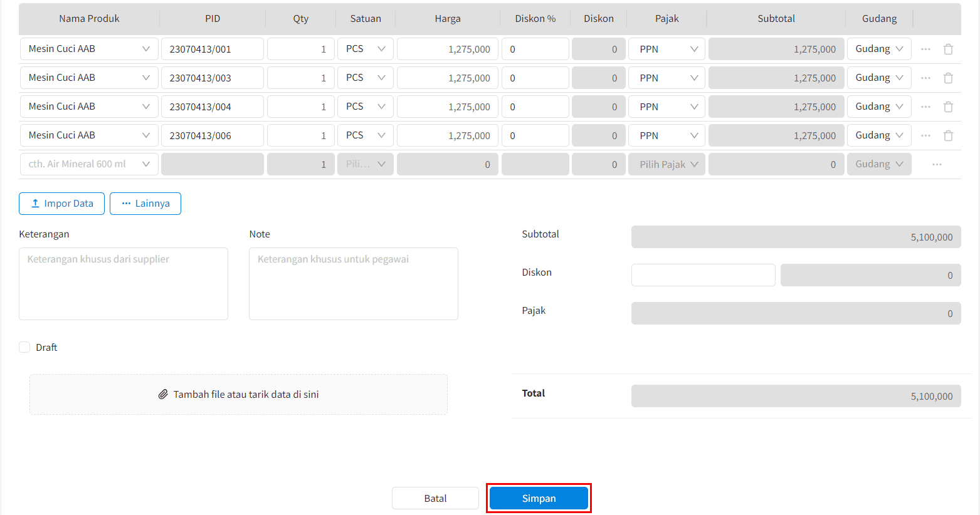
Task: Click the Harga column header
Action: click(x=448, y=19)
